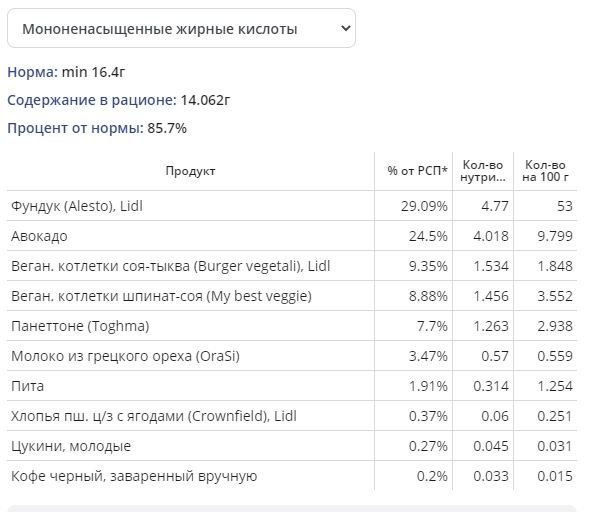Sort by the Продукт column header
Viewport: 589px width, 512px height.
tap(190, 171)
